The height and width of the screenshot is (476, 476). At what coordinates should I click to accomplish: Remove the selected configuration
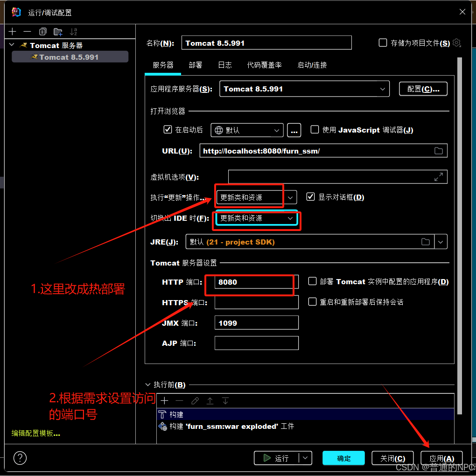(x=28, y=32)
